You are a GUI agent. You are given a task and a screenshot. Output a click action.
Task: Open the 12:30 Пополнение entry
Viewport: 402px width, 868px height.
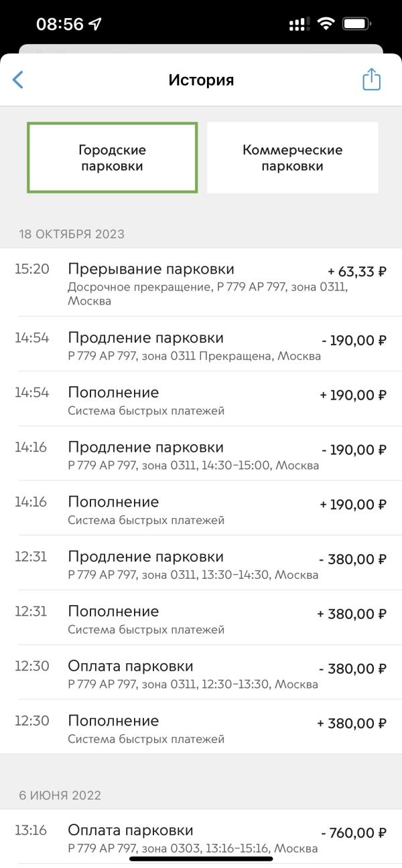(x=201, y=727)
